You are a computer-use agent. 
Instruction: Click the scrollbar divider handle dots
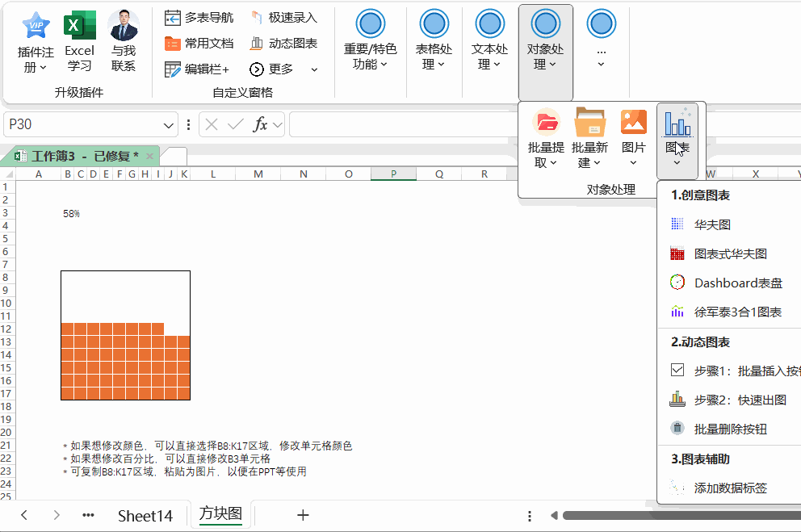tap(529, 516)
